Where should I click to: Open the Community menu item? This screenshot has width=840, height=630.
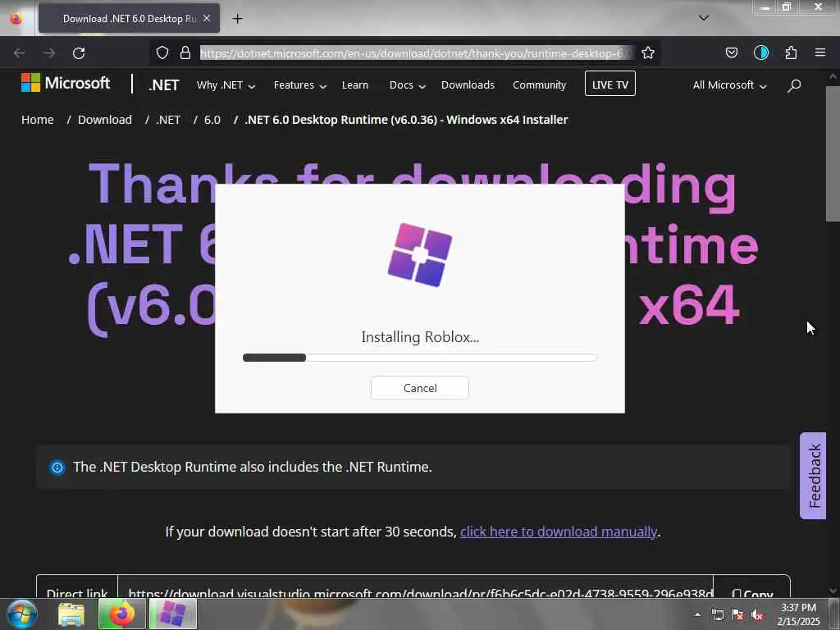[539, 85]
